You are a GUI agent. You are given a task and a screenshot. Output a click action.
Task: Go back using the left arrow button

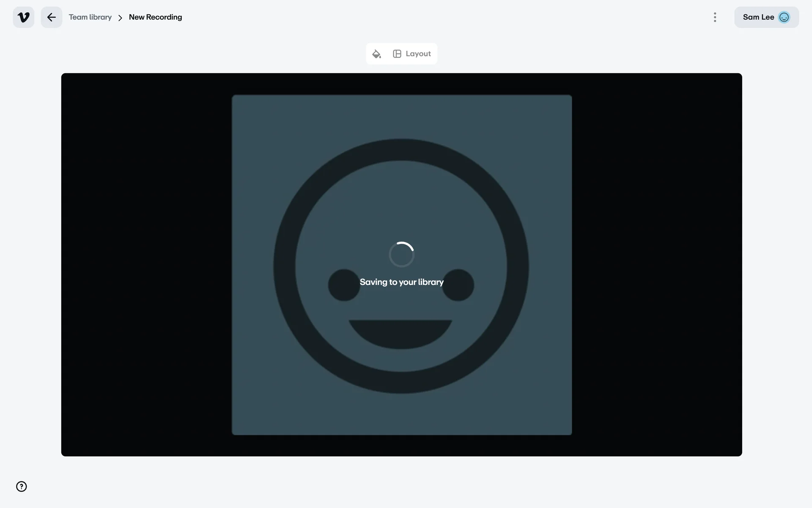(x=51, y=17)
